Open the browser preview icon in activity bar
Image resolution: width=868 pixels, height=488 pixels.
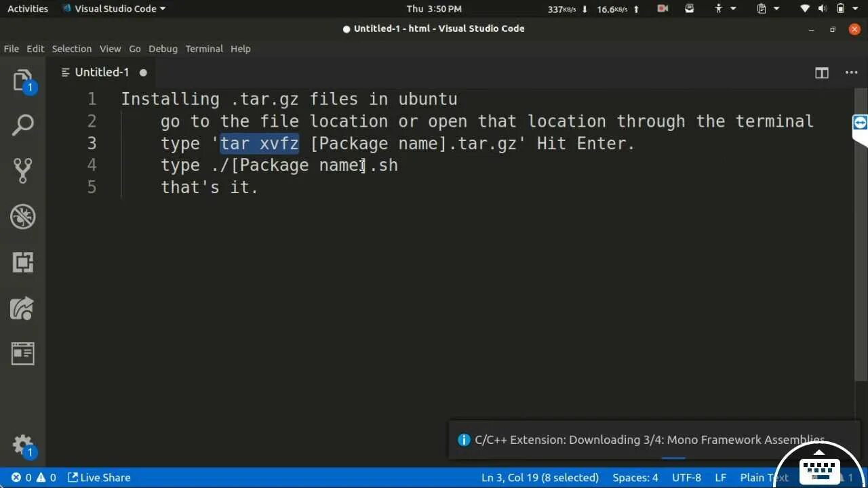click(x=23, y=353)
